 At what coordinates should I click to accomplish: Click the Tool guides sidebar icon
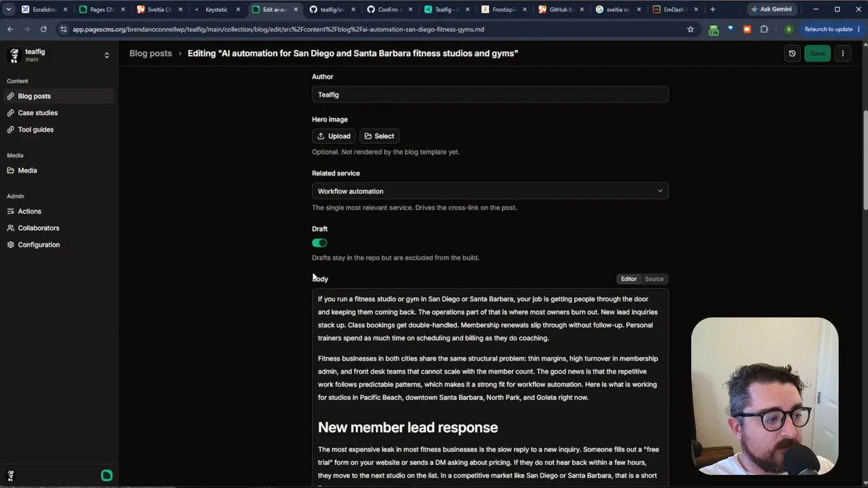11,129
